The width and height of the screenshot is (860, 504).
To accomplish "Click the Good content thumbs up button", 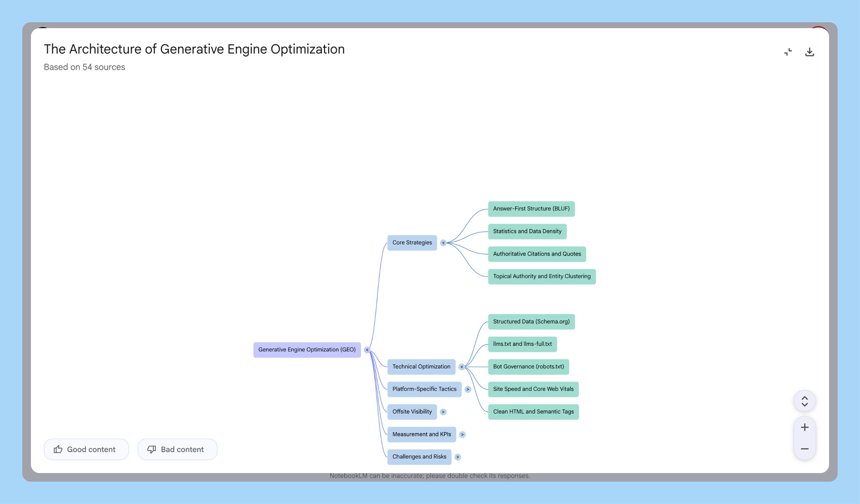I will tap(86, 449).
